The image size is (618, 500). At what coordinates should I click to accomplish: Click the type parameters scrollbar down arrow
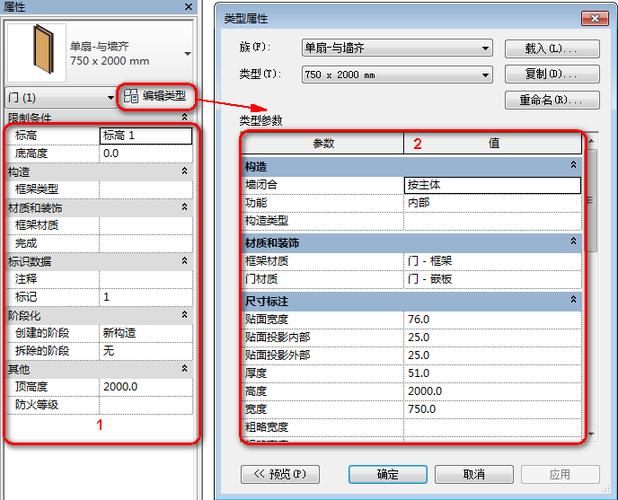[591, 434]
